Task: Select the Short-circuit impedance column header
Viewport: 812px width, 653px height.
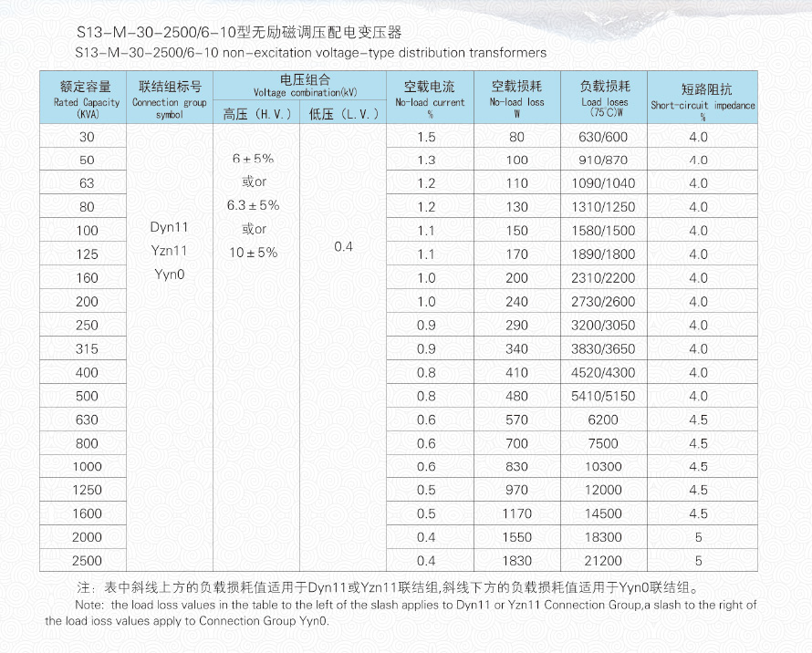Action: click(x=702, y=97)
